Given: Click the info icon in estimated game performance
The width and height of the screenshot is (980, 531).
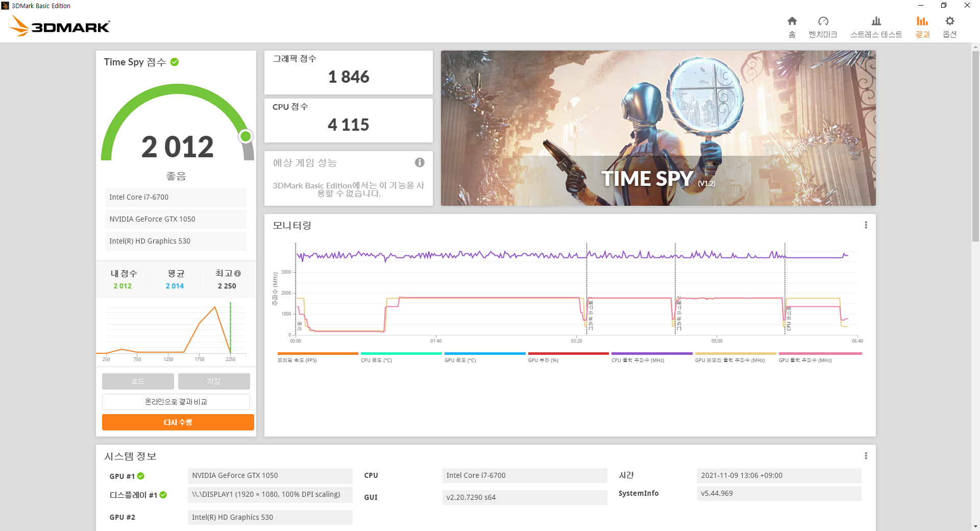Looking at the screenshot, I should tap(420, 162).
